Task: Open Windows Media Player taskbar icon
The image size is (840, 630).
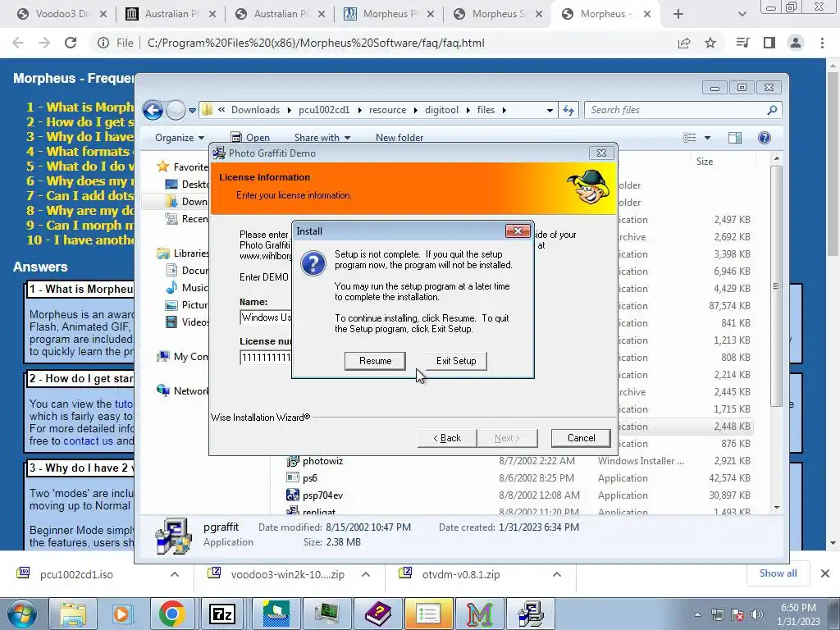Action: pyautogui.click(x=121, y=614)
